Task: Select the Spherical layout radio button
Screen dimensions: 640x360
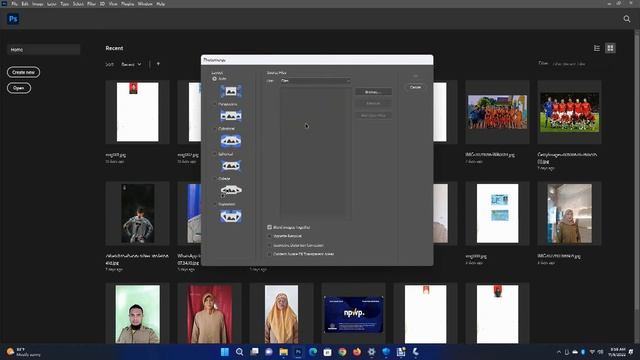Action: tap(214, 154)
